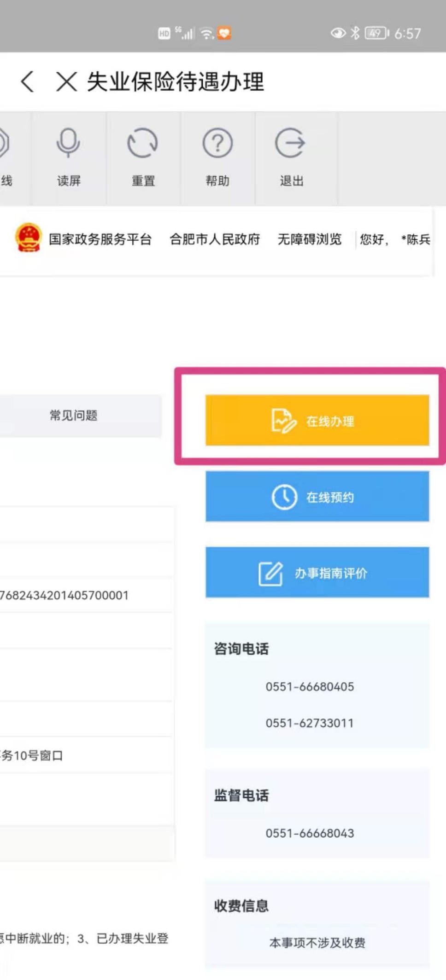Tap the 6:57 clock
Screen dimensions: 446x980
tap(407, 33)
